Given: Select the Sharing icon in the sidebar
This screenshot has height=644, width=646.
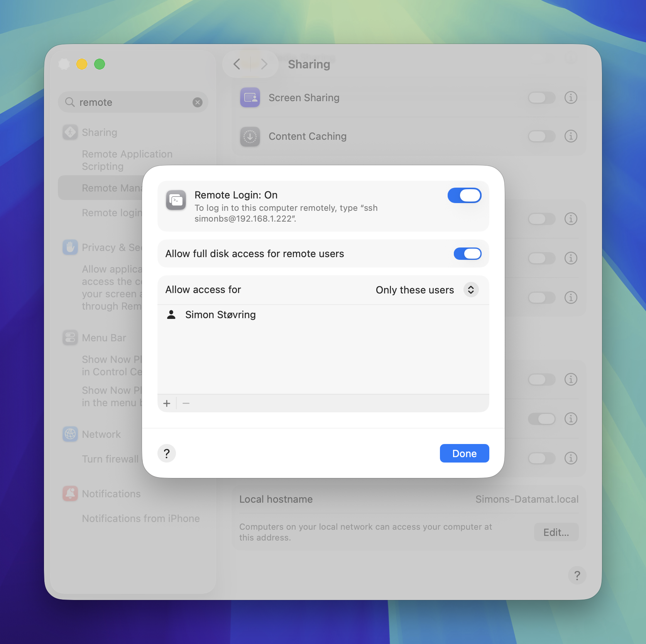Looking at the screenshot, I should pyautogui.click(x=70, y=132).
